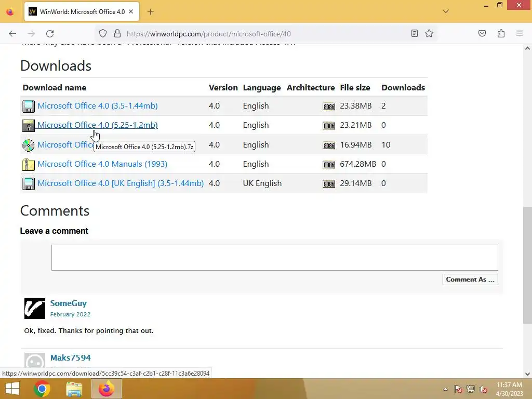Open SomeGuy's user profile name

69,303
